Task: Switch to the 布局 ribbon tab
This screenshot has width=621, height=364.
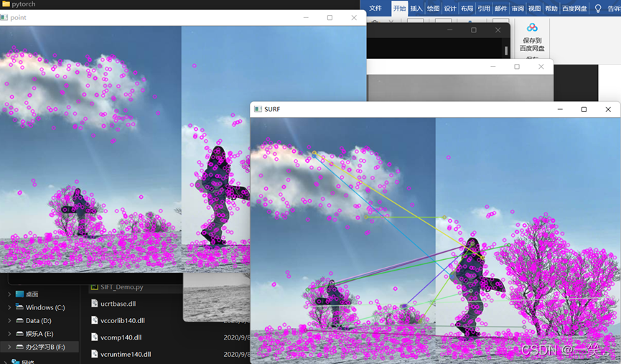Action: pyautogui.click(x=467, y=9)
